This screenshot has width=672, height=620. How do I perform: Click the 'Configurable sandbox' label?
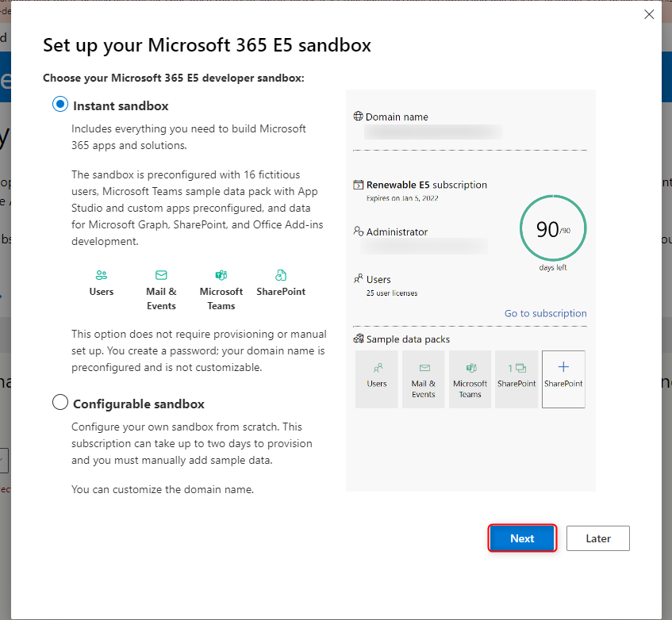pos(139,404)
